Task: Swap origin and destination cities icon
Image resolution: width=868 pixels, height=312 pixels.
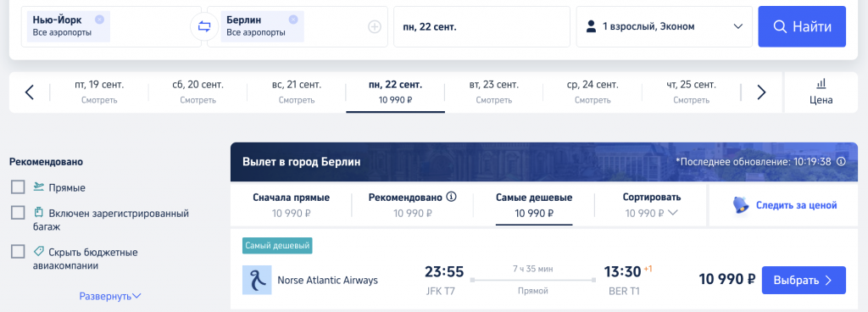Action: point(204,26)
